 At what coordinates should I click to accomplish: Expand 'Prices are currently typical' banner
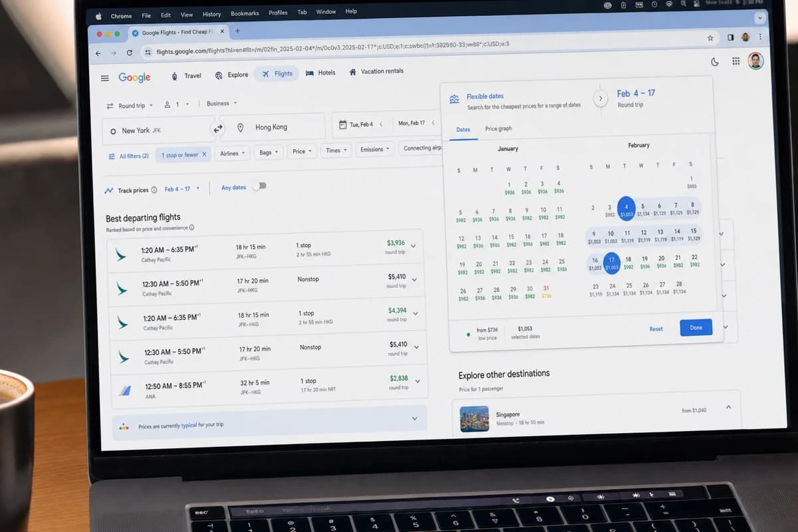[415, 418]
